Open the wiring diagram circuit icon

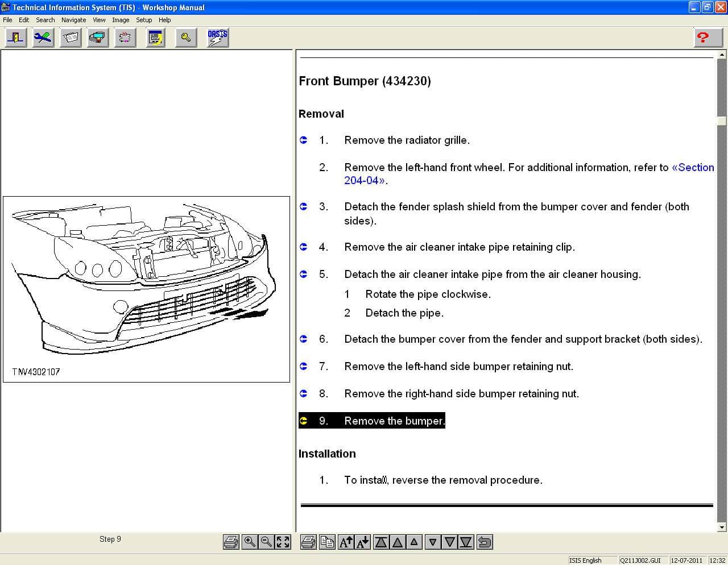click(125, 38)
